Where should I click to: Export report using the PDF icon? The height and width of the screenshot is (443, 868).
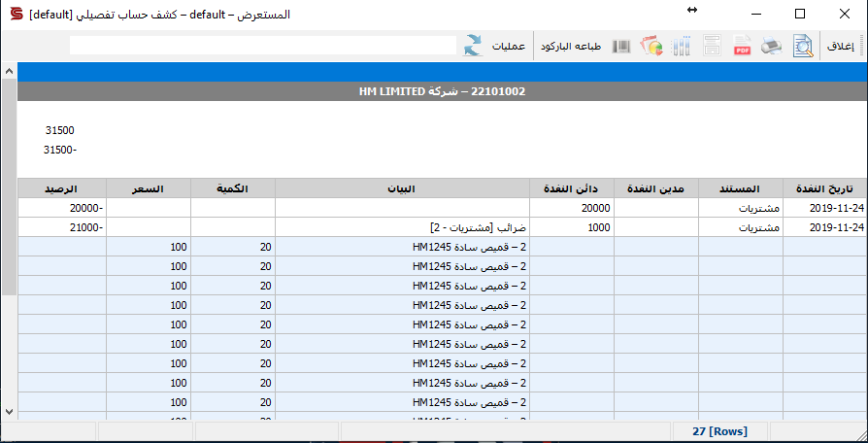(x=742, y=46)
